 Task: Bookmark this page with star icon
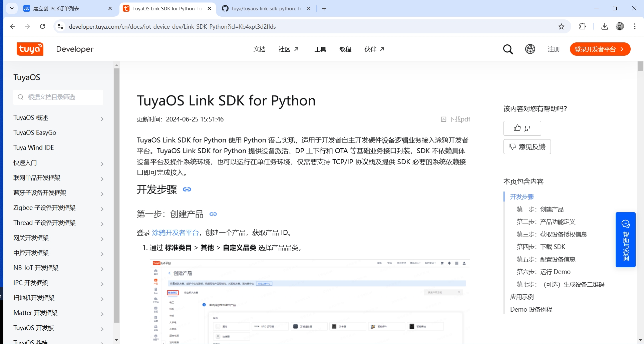coord(561,26)
